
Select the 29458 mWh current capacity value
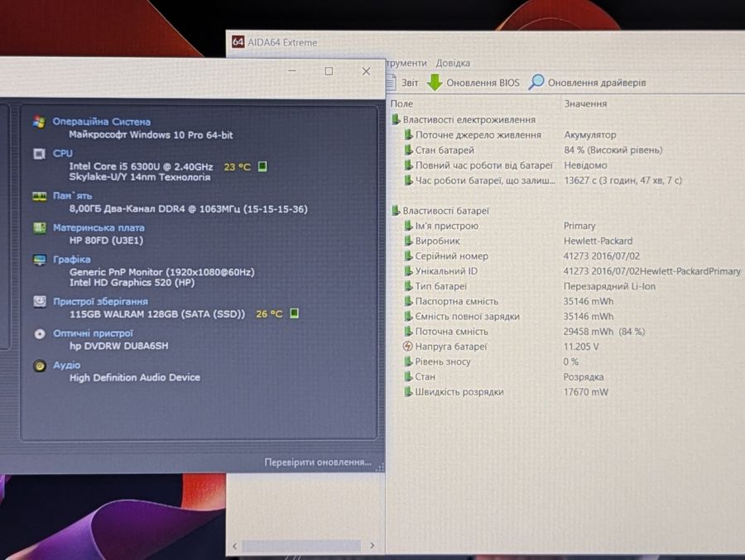point(604,331)
